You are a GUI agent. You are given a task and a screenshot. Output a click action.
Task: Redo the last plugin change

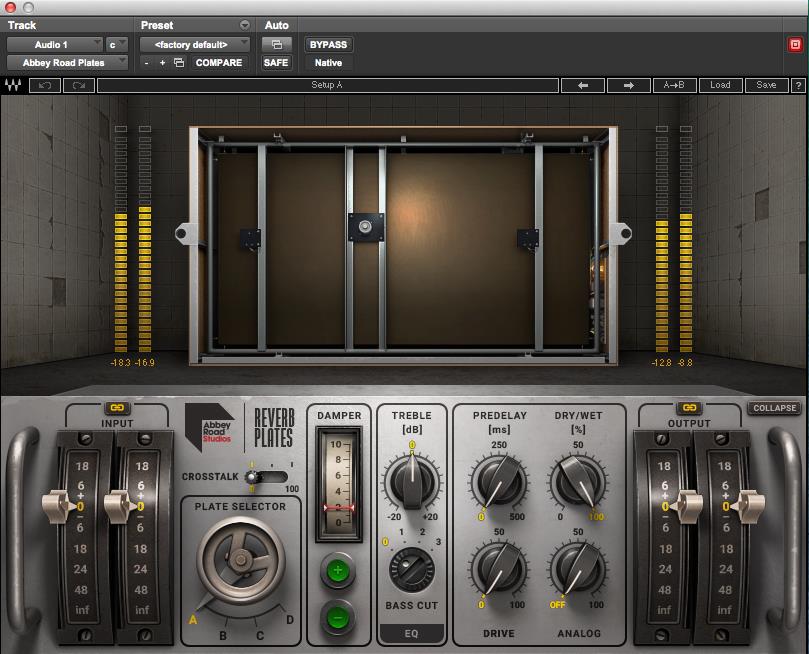79,85
